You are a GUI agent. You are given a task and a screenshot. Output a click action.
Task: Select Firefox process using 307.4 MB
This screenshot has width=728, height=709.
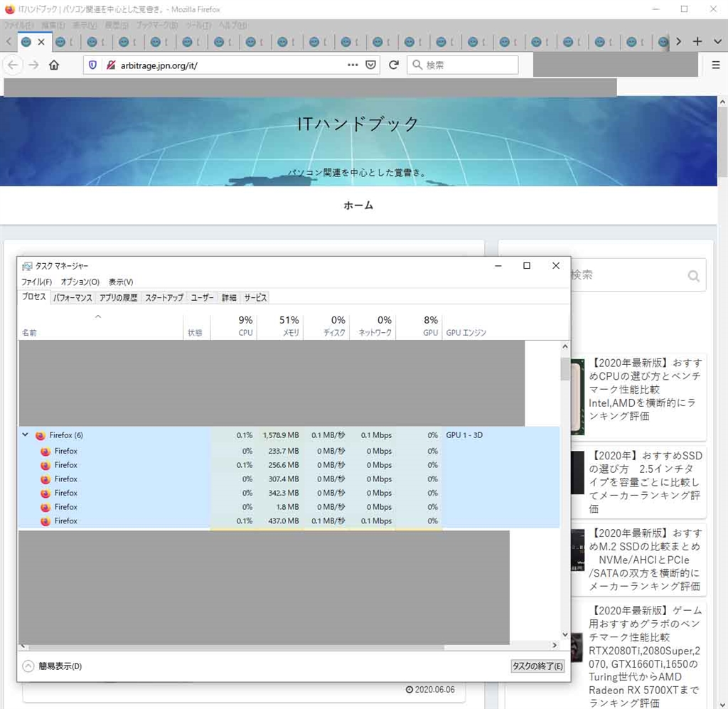pyautogui.click(x=289, y=479)
